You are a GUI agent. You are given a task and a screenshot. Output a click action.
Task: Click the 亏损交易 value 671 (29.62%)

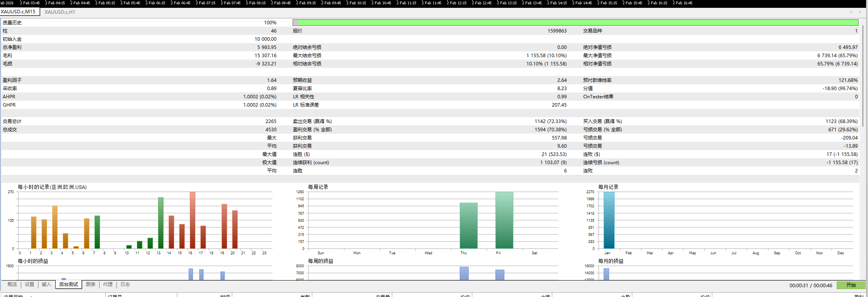pyautogui.click(x=843, y=130)
